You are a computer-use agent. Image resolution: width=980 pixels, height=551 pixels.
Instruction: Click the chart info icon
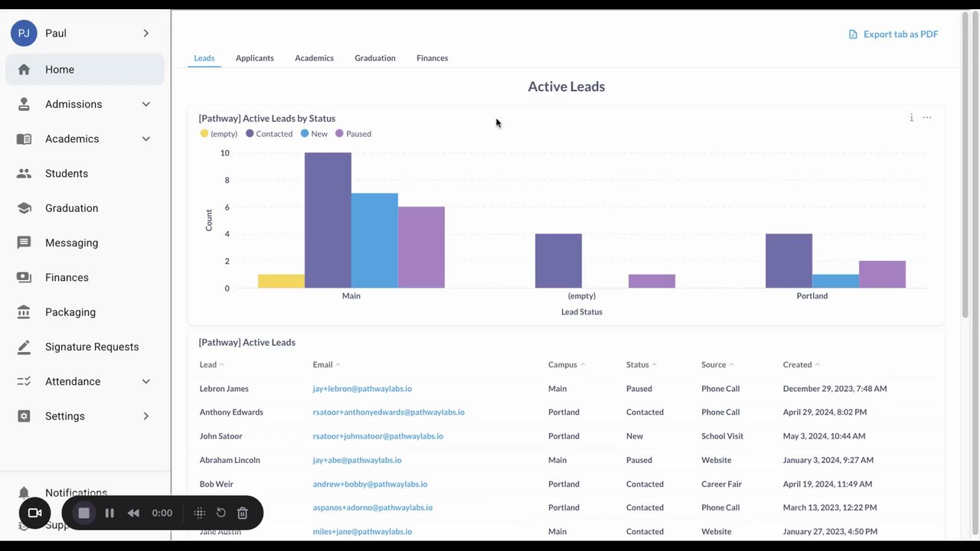[911, 118]
